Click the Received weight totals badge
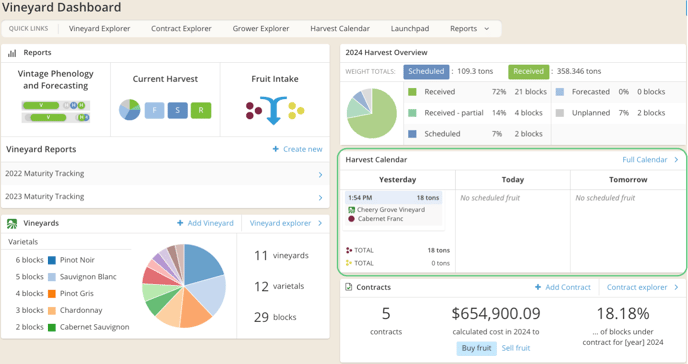Viewport: 688px width, 364px height. point(528,71)
